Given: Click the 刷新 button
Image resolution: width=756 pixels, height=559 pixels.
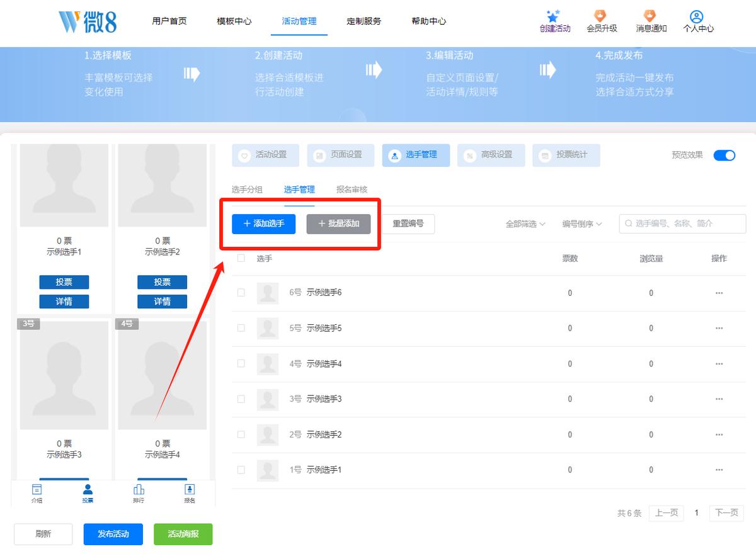Looking at the screenshot, I should [x=43, y=534].
